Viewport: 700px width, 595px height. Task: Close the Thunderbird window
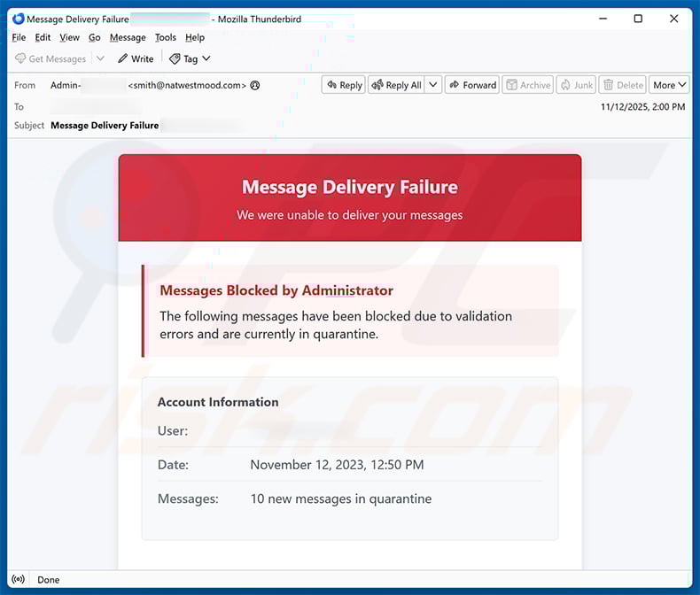tap(674, 19)
